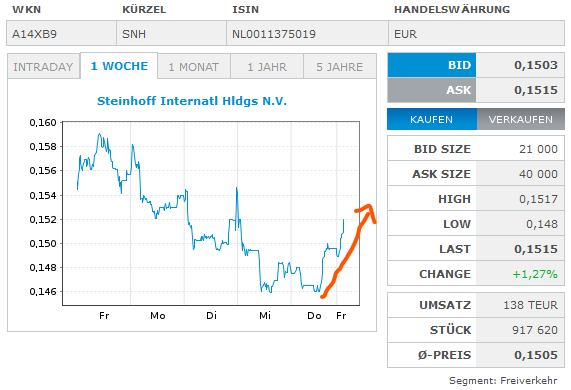This screenshot has height=390, width=571.
Task: Click the UMSATZ label
Action: [445, 305]
